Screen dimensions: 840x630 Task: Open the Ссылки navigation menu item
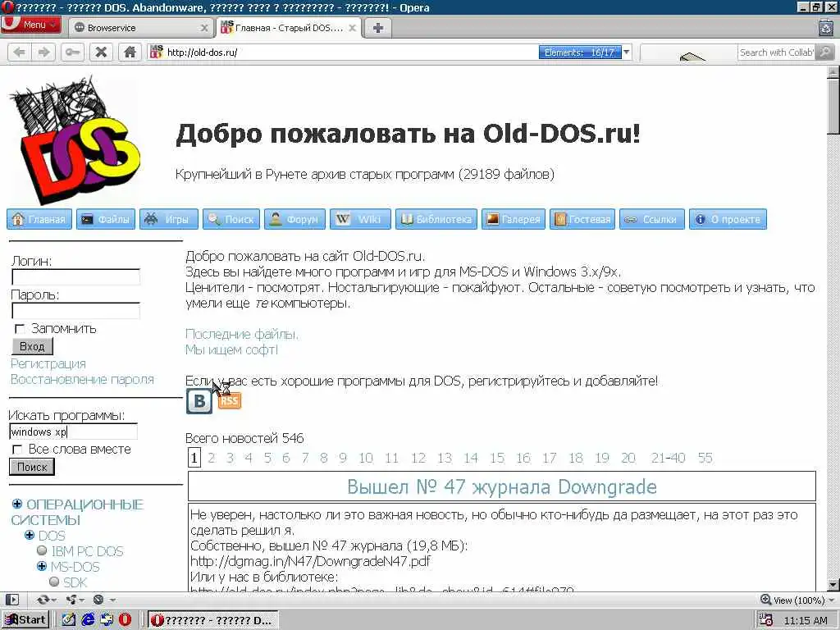(x=652, y=219)
